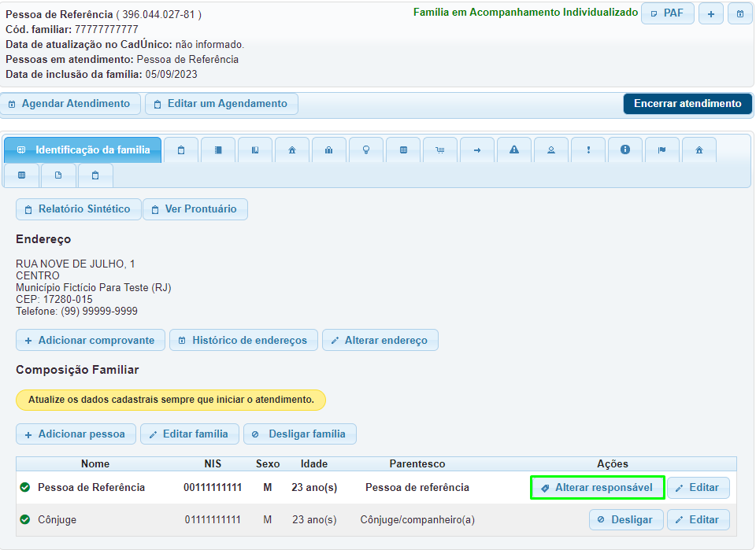Open the PAF button icon

coord(668,13)
